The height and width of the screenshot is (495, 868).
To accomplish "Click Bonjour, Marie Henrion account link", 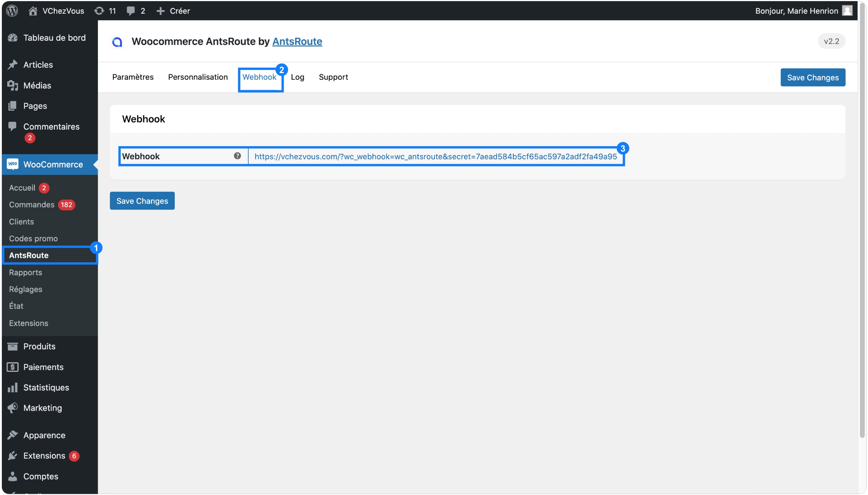I will coord(797,11).
